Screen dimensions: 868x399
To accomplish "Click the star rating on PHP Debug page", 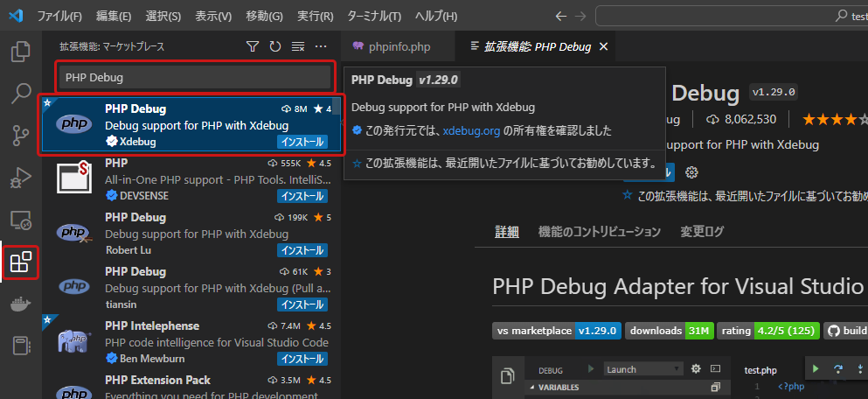I will tap(835, 119).
